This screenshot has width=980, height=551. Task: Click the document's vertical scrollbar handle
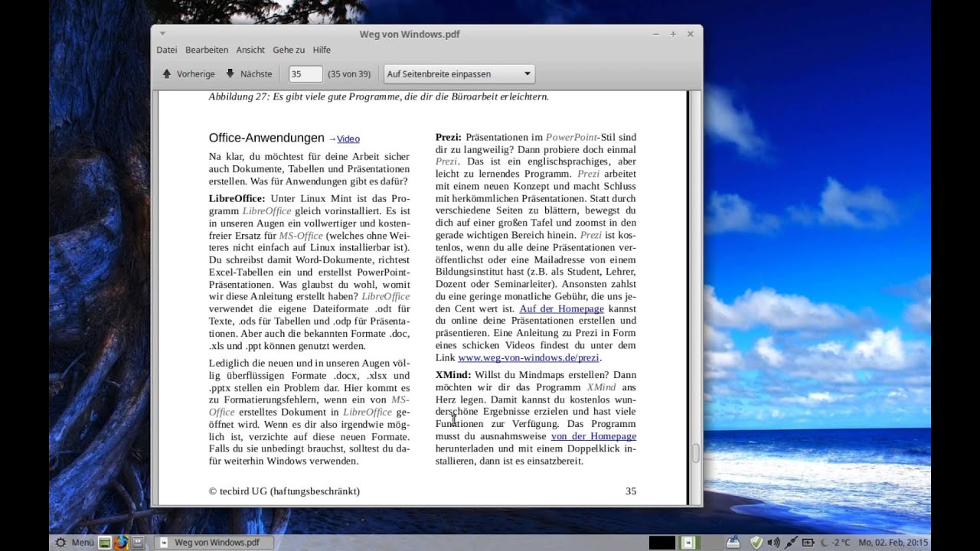click(696, 453)
